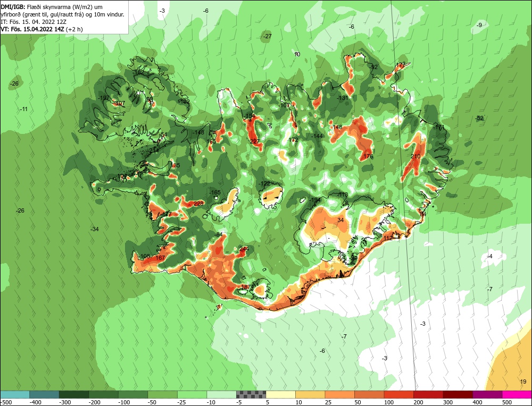Click the purple 400 to 500 legend swatch
This screenshot has height=406, width=532.
pos(487,394)
